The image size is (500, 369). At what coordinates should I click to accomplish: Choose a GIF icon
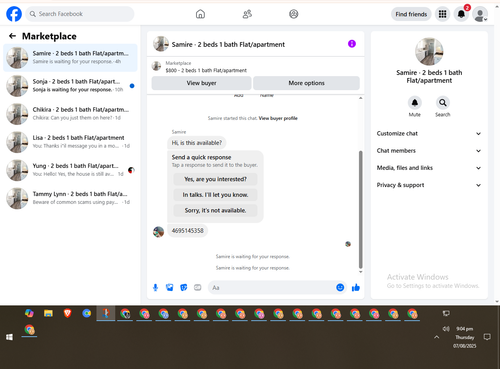(198, 287)
